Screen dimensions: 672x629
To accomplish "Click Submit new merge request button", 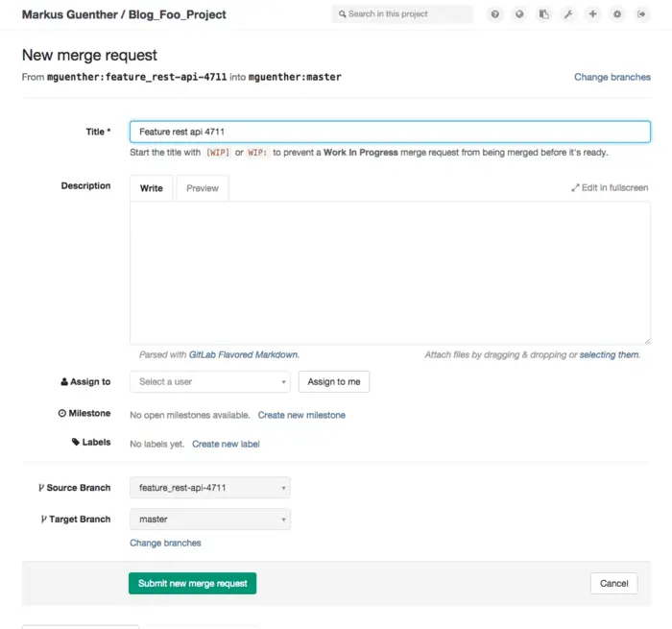I will coord(192,583).
